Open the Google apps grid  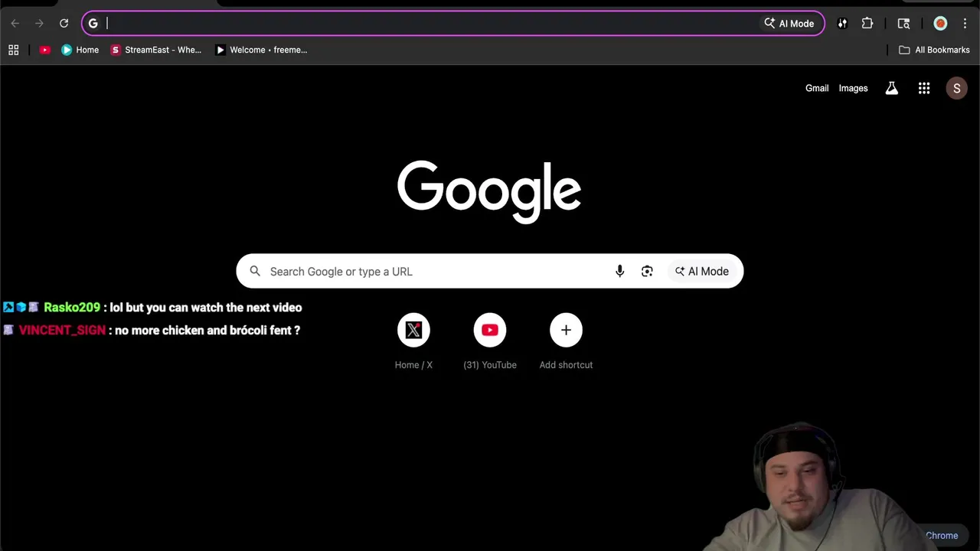point(924,88)
